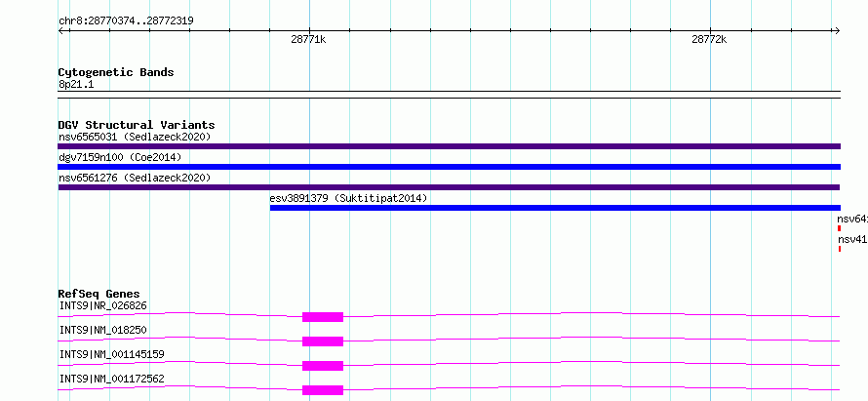Click the truncated nsv41 variant label
Viewport: 868px width, 401px height.
[x=852, y=240]
